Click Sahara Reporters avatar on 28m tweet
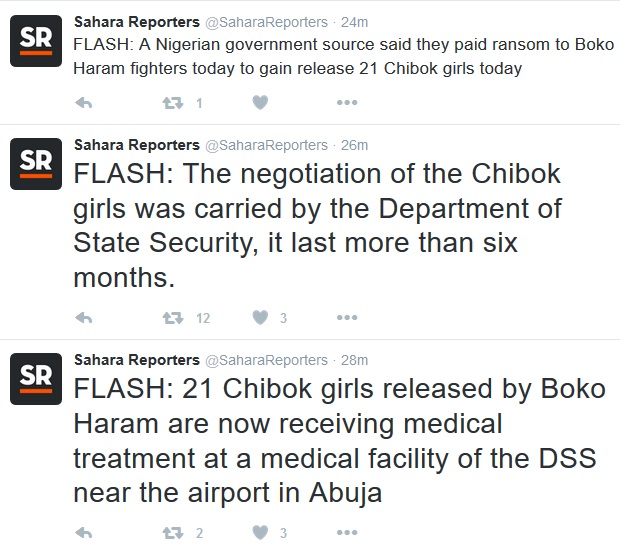This screenshot has height=549, width=620. [34, 380]
